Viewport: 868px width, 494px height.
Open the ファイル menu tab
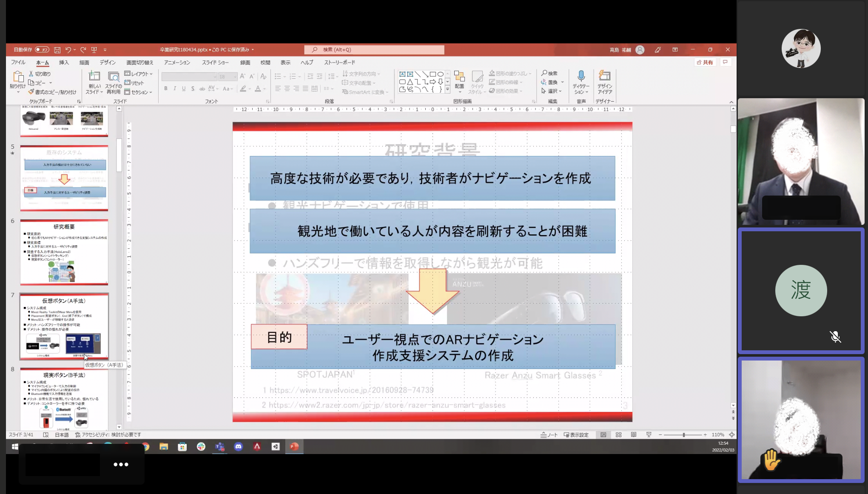(x=18, y=62)
